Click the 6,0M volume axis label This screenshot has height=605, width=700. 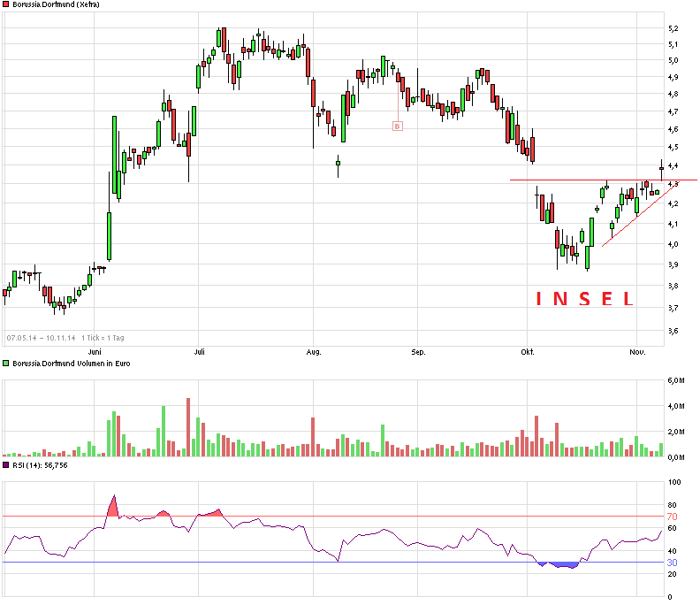pyautogui.click(x=675, y=380)
